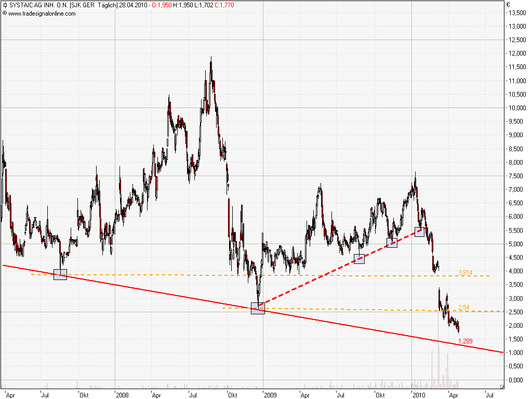Screen dimensions: 532x399
Task: Click the 2008 year label on time axis
Action: [x=122, y=395]
